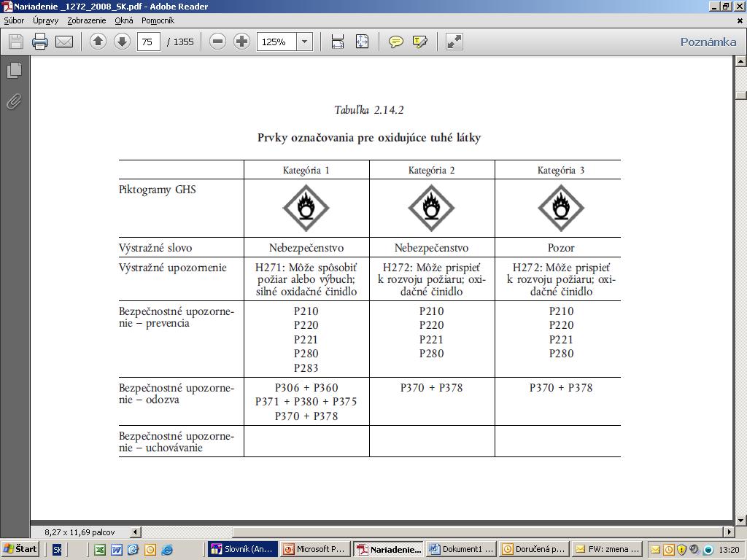Open the Attachments paperclip panel
This screenshot has height=560, width=747.
click(15, 101)
